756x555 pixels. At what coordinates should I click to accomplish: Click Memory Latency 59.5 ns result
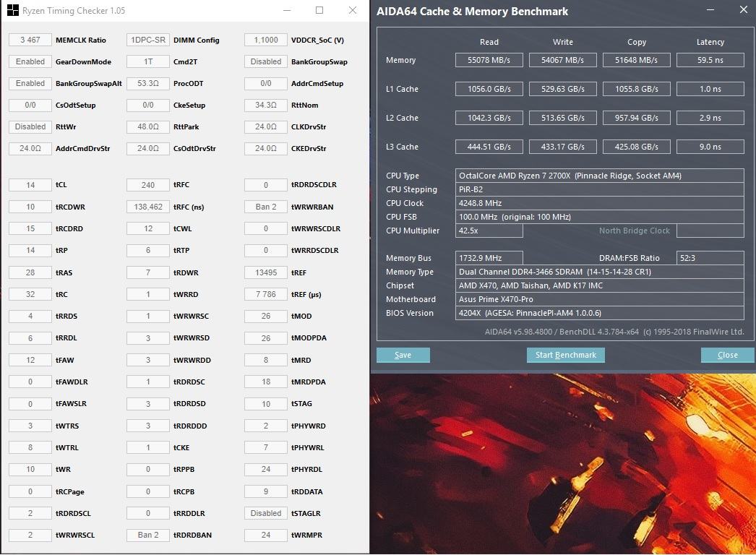pyautogui.click(x=710, y=60)
